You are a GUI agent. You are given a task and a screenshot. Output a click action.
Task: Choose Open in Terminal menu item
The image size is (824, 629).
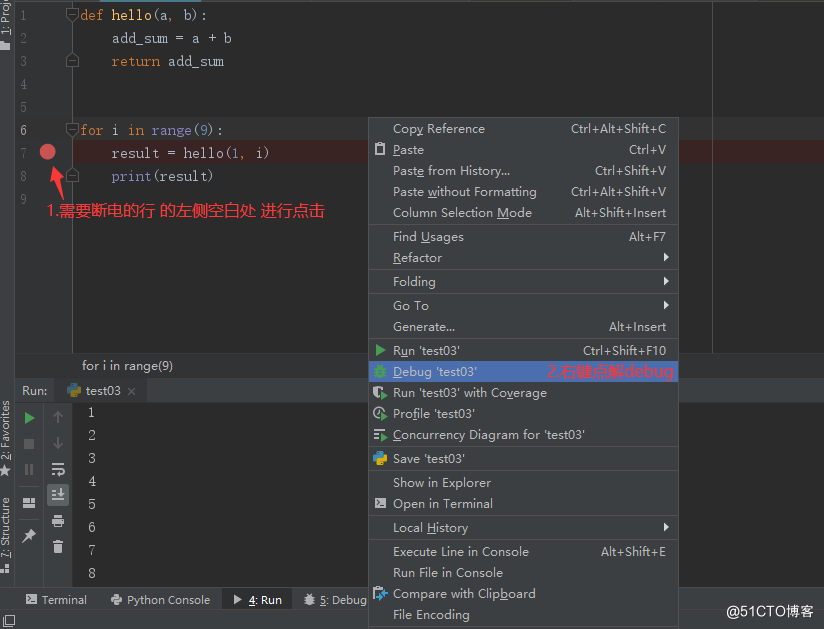523,503
